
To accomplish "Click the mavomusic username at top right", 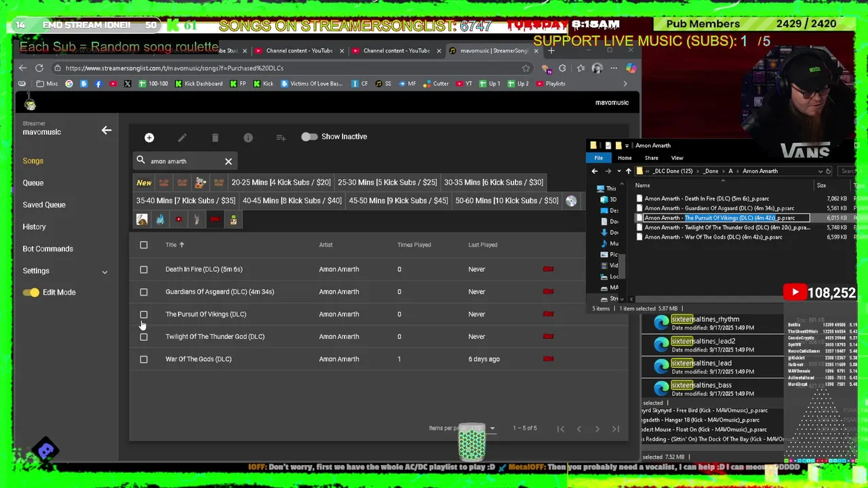I will 612,103.
